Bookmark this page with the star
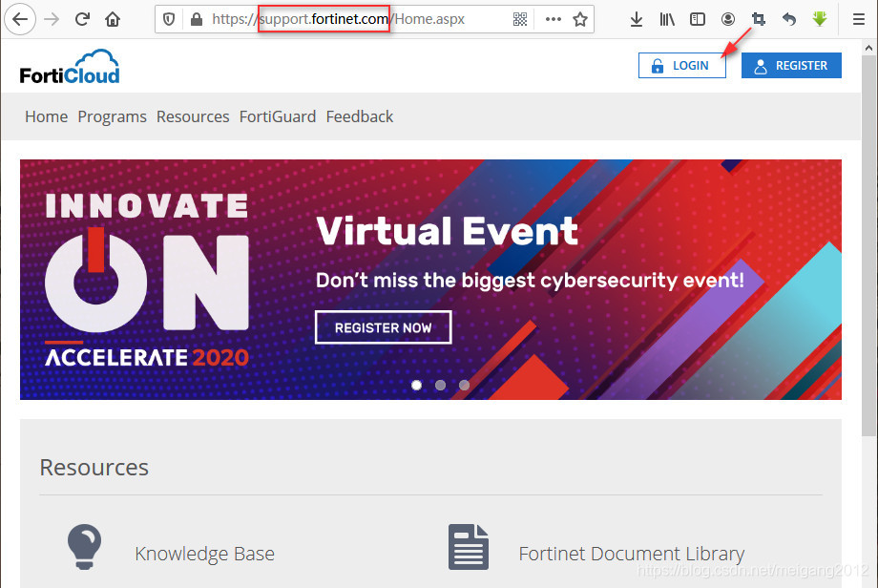This screenshot has height=588, width=878. (580, 20)
